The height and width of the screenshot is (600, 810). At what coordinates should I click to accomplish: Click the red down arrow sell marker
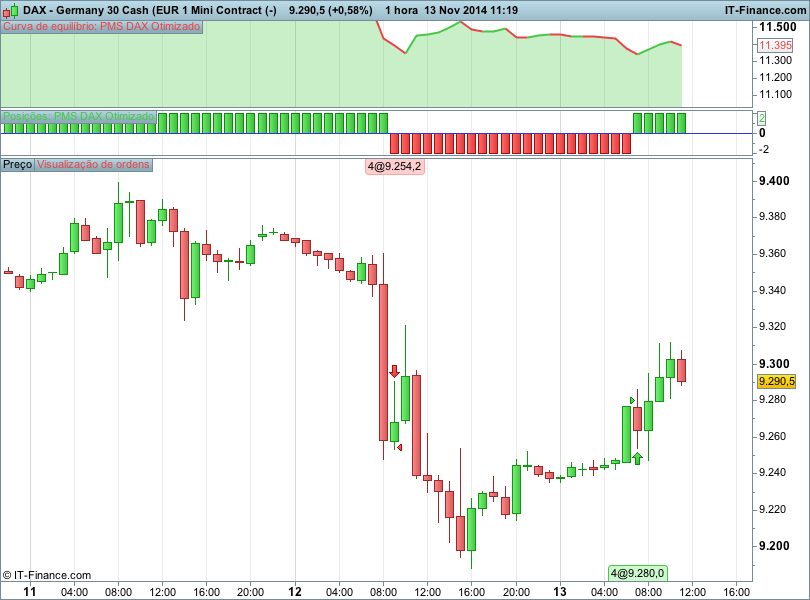395,371
